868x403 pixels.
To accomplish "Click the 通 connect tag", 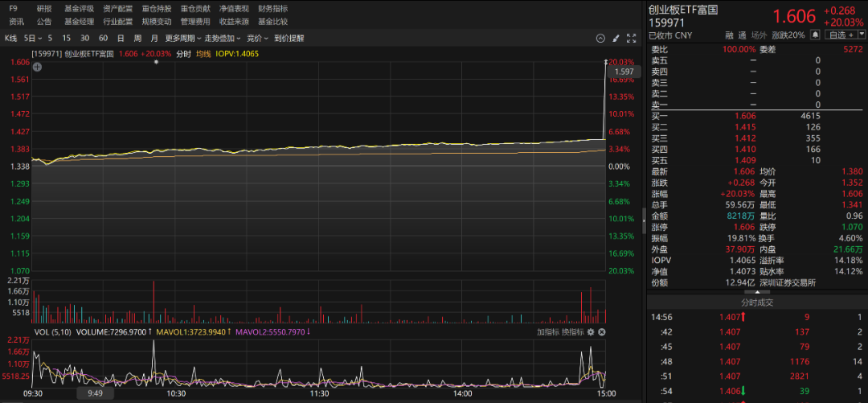I will [743, 35].
